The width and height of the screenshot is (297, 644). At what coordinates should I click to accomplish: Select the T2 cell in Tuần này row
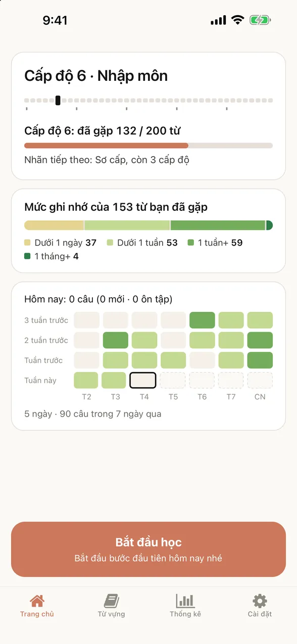click(86, 380)
